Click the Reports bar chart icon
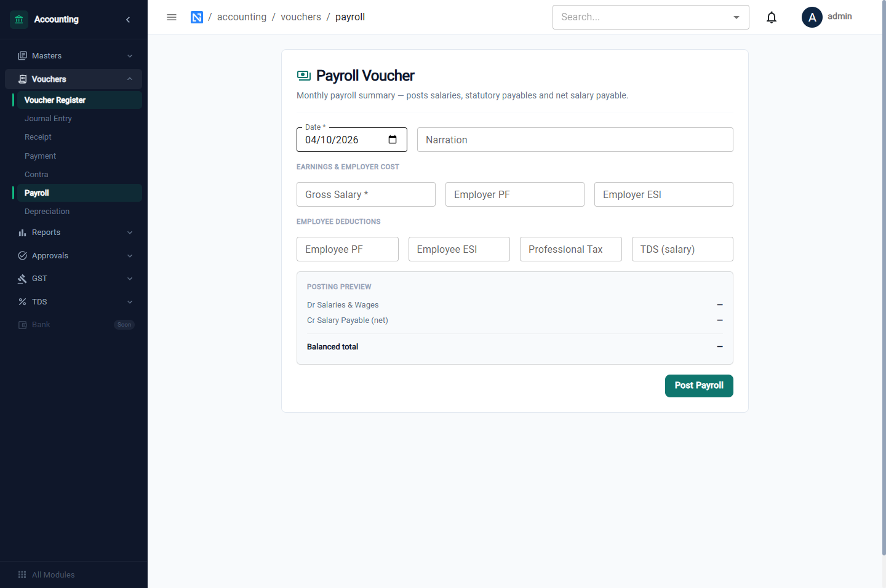886x588 pixels. (x=23, y=232)
